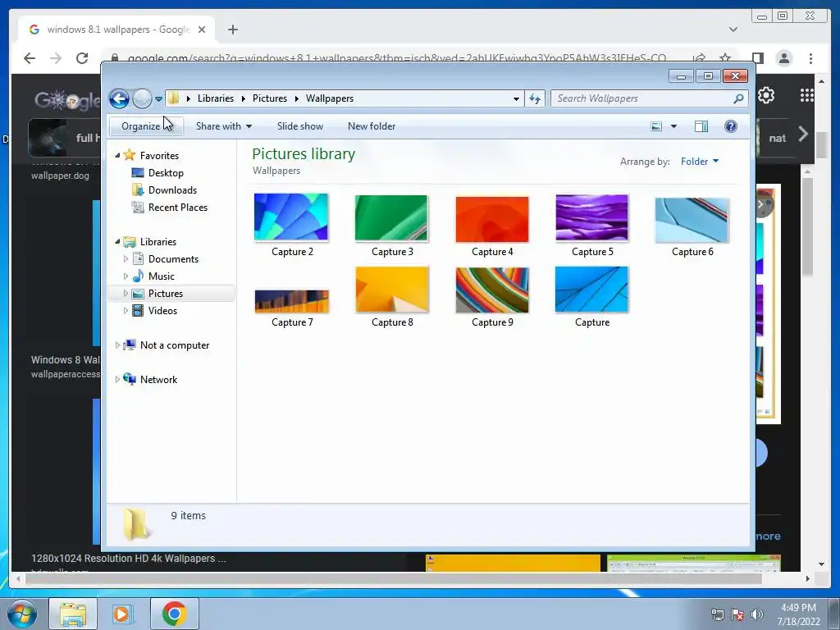
Task: Open Windows Media Player from taskbar
Action: 123,614
